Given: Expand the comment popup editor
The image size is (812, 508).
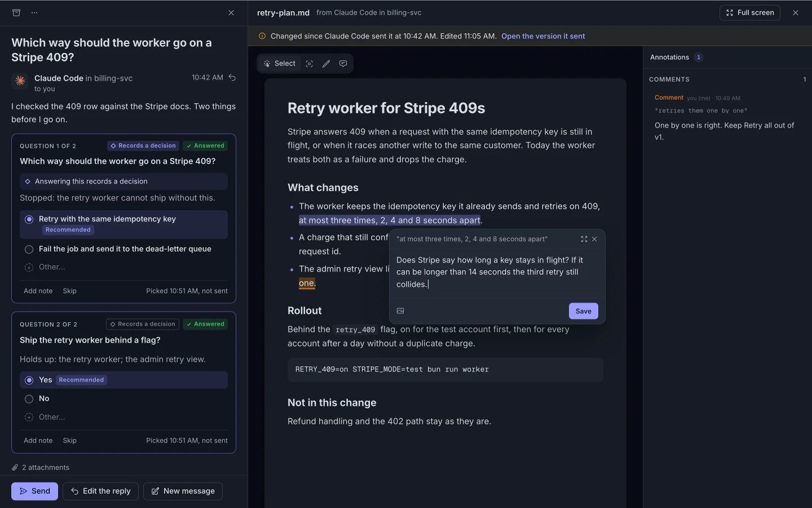Looking at the screenshot, I should 584,239.
